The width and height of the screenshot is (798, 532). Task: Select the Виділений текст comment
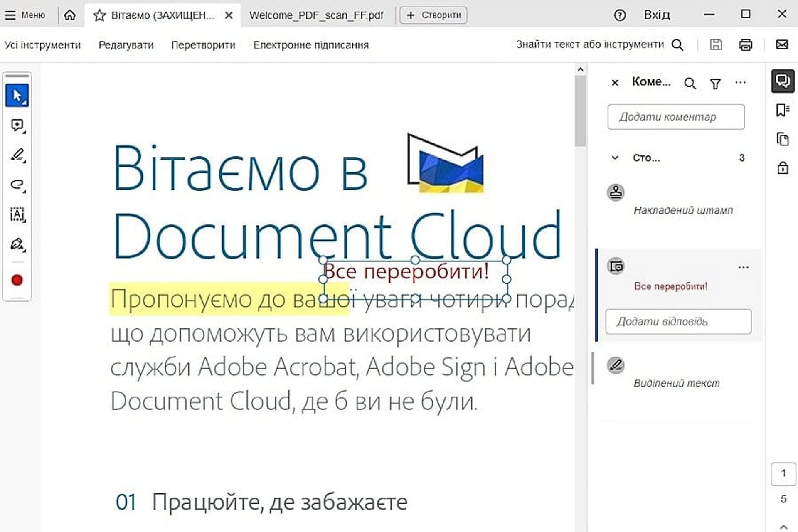[x=677, y=383]
